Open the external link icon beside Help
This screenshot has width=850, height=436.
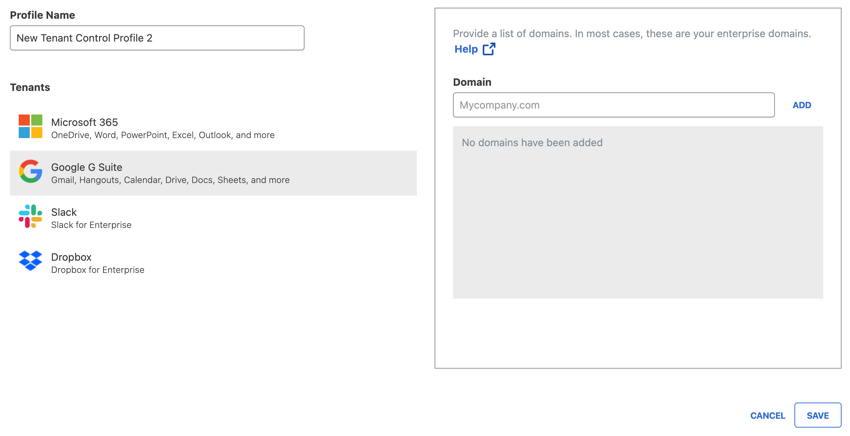tap(489, 49)
